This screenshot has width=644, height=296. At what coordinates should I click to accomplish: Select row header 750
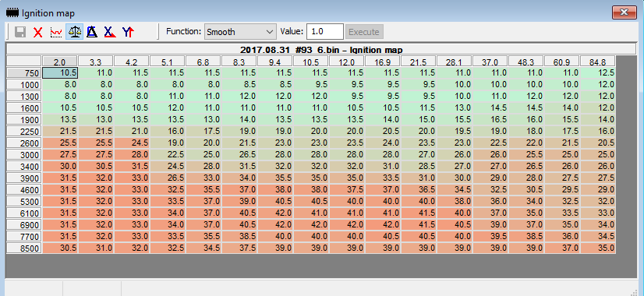tap(24, 73)
